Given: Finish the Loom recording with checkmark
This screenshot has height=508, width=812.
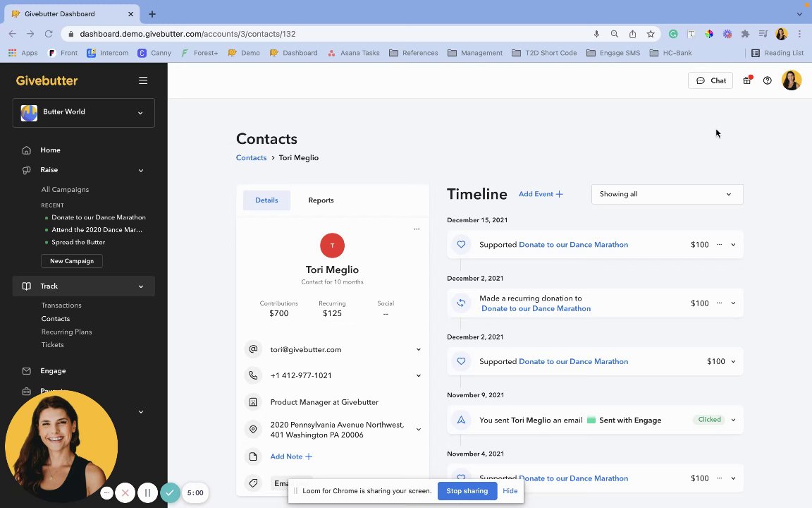Looking at the screenshot, I should [170, 493].
